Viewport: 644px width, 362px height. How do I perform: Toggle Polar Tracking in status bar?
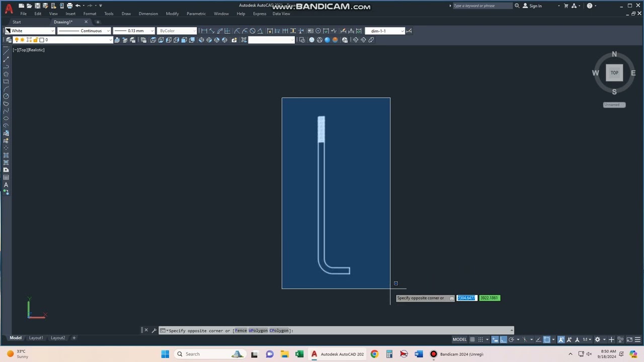(511, 339)
